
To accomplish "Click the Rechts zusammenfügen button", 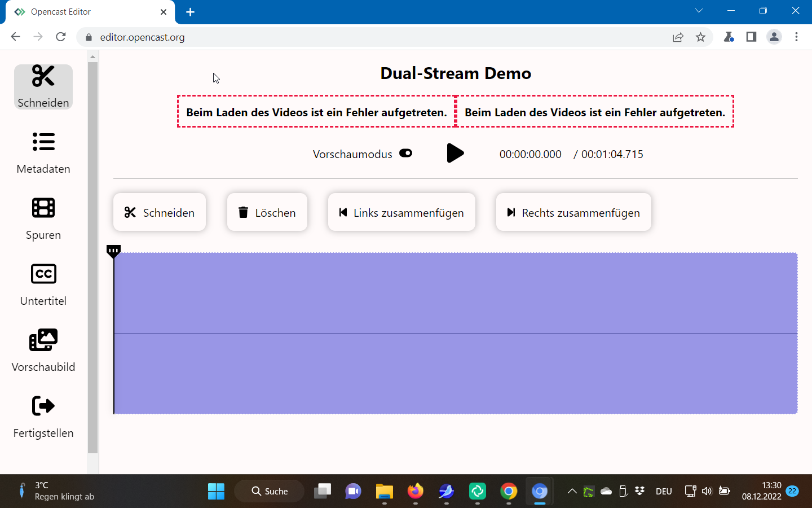I will coord(573,212).
